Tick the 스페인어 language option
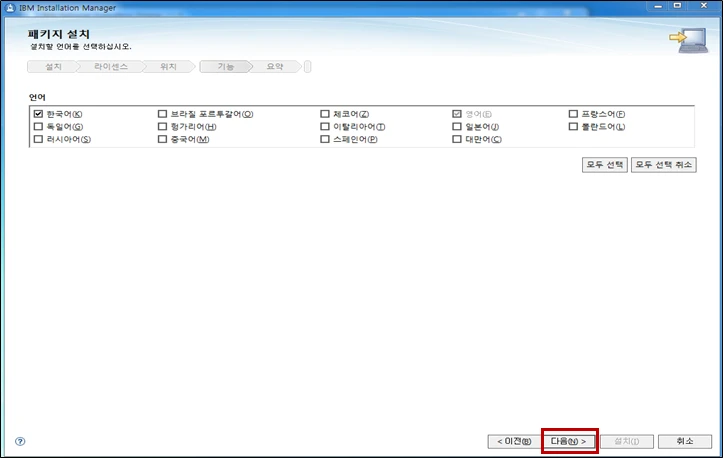Screen dimensions: 723x458 [325, 140]
